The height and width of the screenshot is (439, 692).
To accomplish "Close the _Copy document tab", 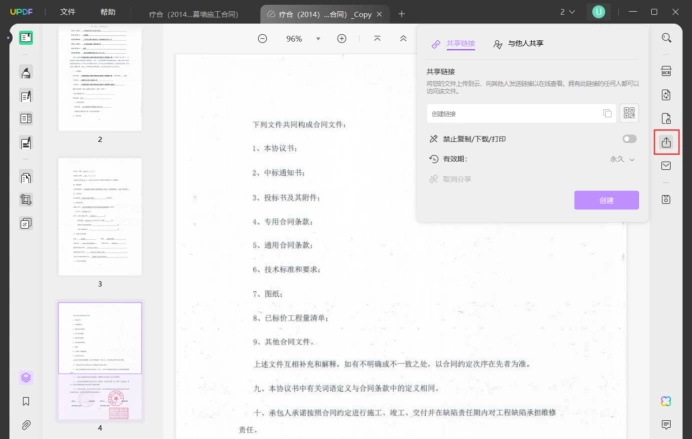I will pos(379,14).
